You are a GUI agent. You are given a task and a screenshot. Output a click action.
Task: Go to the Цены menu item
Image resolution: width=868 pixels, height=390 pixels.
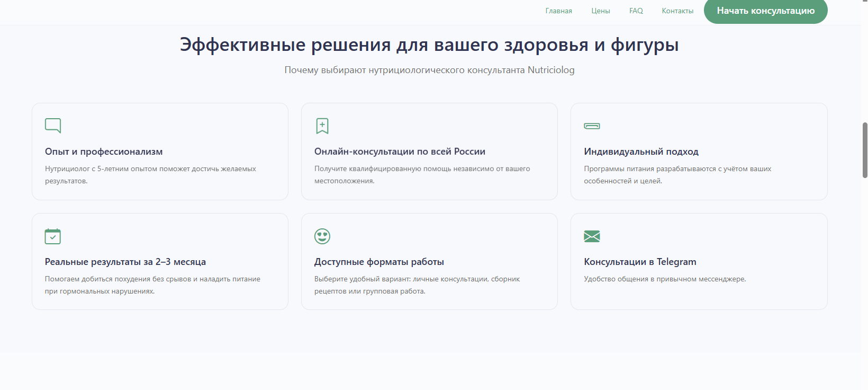600,11
